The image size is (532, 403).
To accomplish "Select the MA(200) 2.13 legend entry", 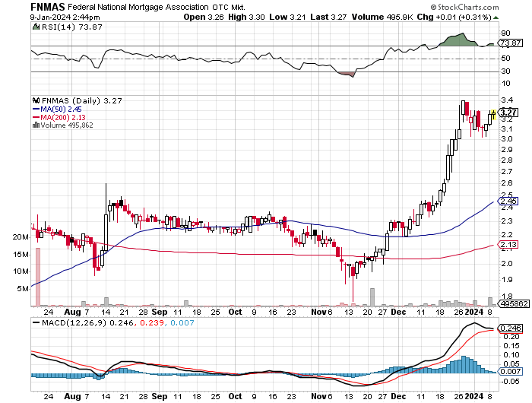I will click(59, 117).
